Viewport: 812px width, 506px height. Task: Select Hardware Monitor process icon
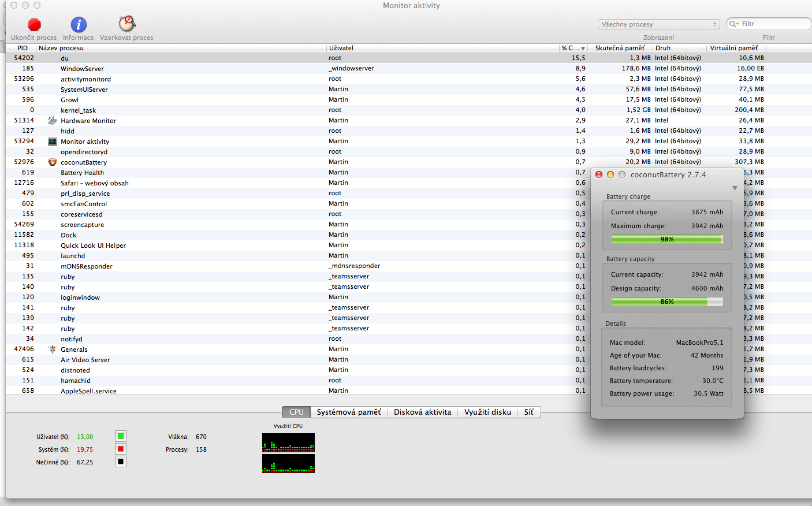(x=53, y=120)
